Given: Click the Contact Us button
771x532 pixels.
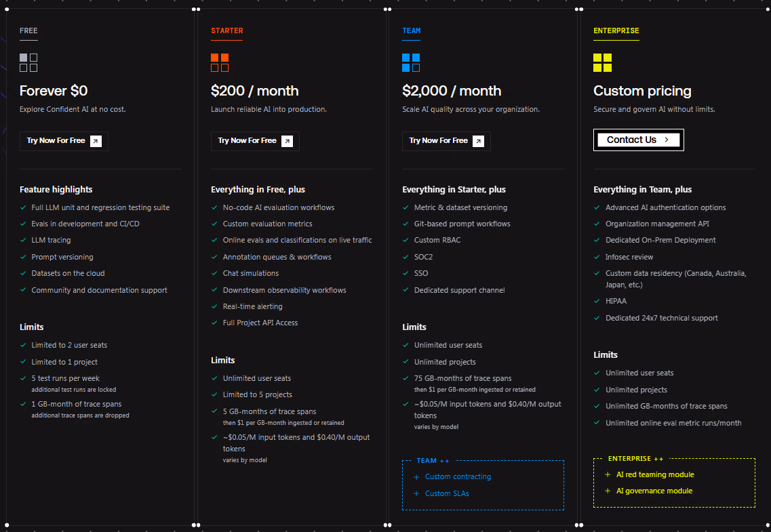Looking at the screenshot, I should click(639, 140).
